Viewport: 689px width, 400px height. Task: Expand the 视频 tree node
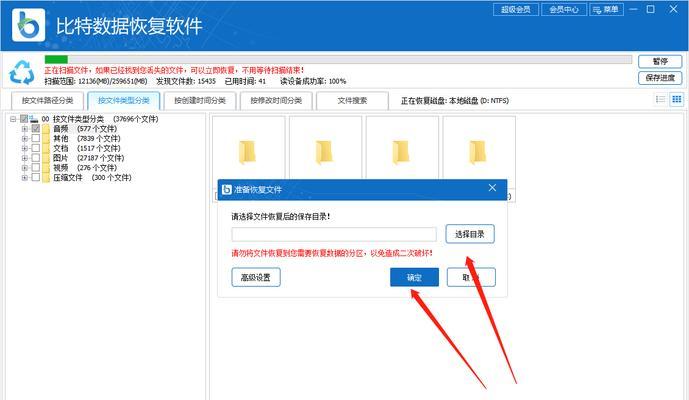(25, 167)
